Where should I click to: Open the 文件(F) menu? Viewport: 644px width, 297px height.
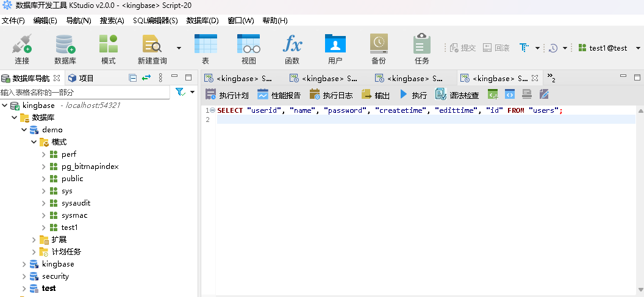[13, 21]
